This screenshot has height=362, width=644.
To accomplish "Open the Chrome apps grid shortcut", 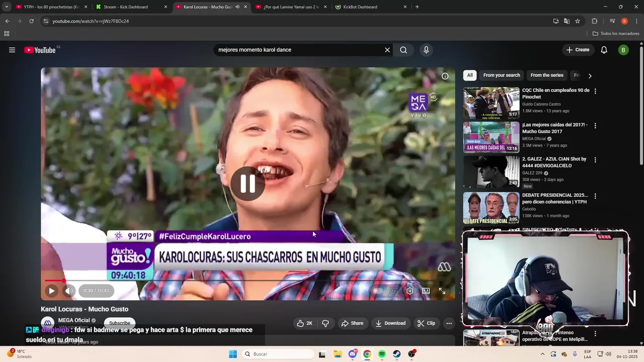I will (x=7, y=34).
